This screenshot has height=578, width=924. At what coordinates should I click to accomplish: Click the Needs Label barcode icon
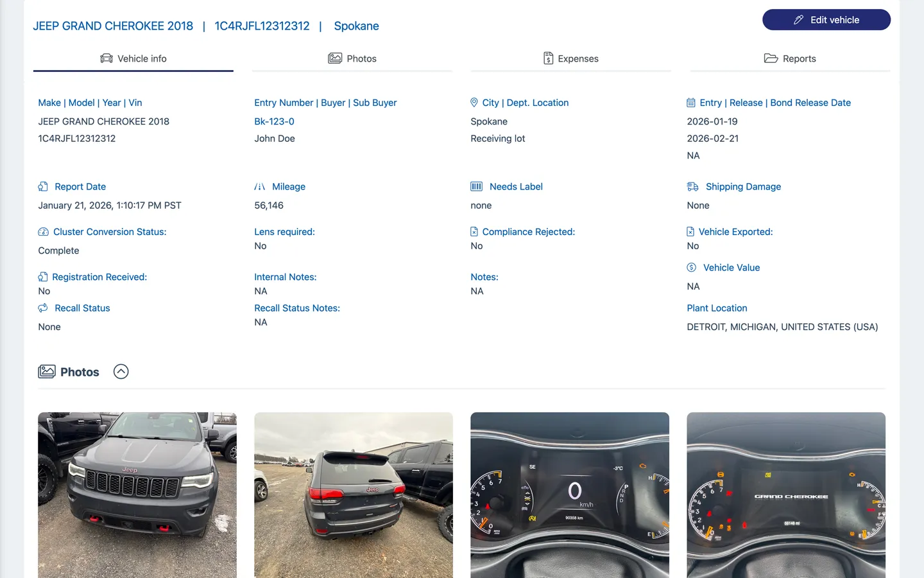point(476,187)
